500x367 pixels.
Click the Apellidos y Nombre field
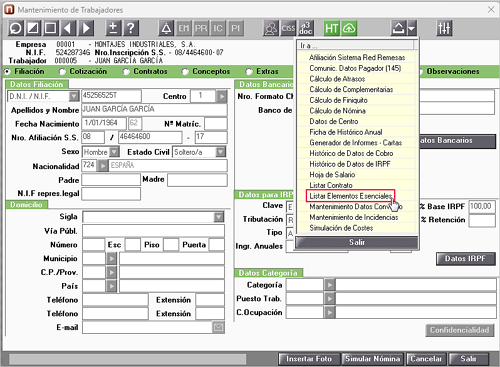pos(154,110)
